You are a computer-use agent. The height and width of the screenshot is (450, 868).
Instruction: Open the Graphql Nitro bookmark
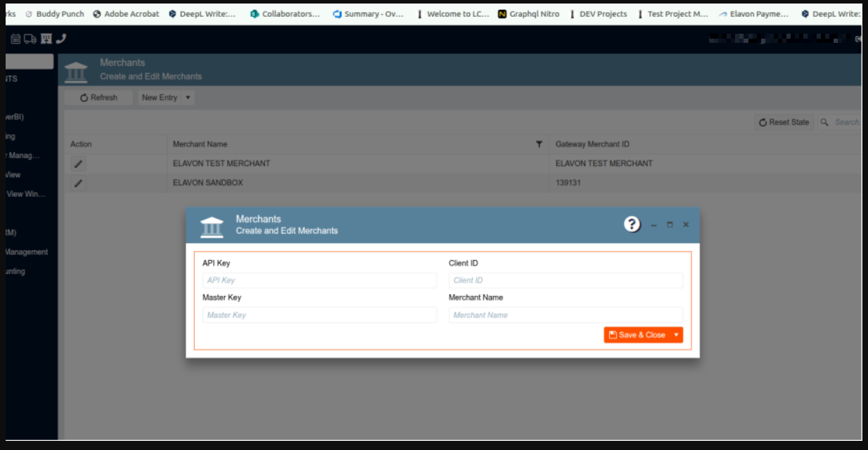[x=529, y=14]
